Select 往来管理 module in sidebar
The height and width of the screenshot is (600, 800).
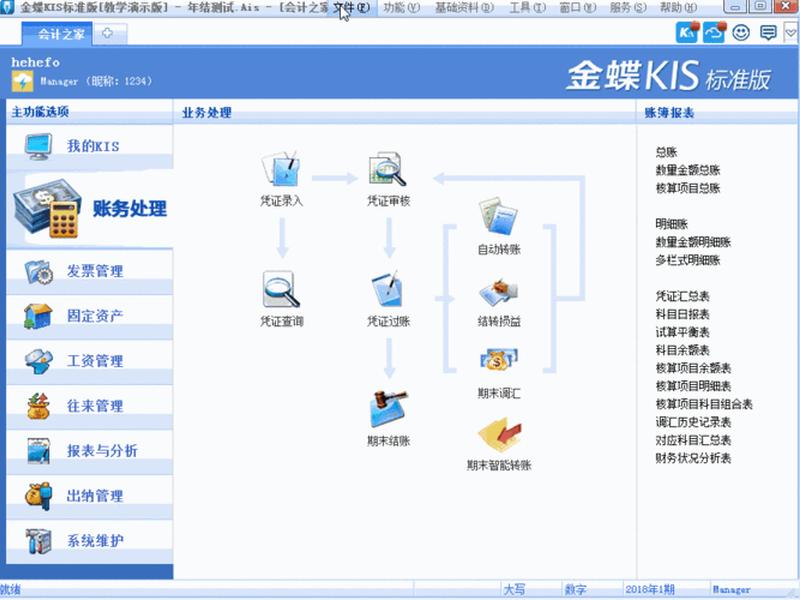click(90, 406)
